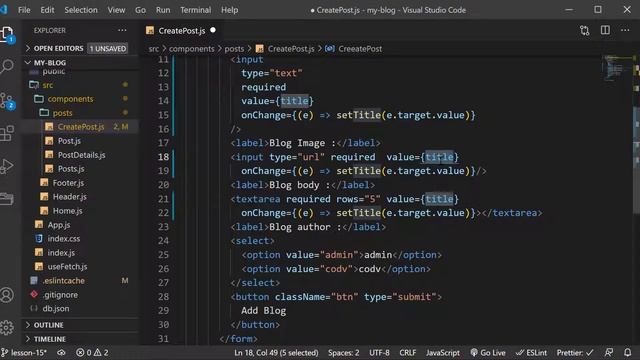The height and width of the screenshot is (360, 640).
Task: Open the Edit menu
Action: click(47, 10)
